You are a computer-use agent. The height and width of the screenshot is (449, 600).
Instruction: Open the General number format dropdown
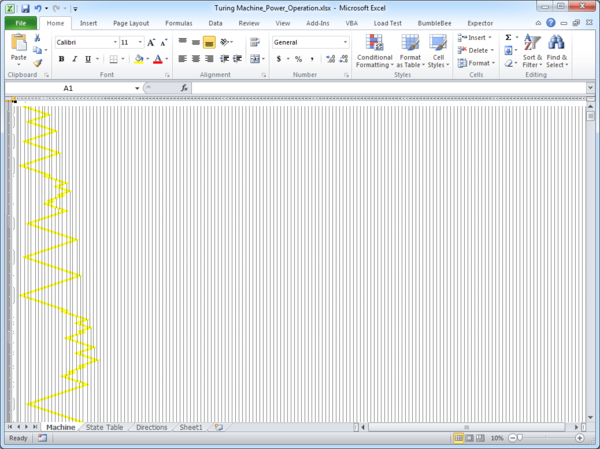(x=345, y=42)
